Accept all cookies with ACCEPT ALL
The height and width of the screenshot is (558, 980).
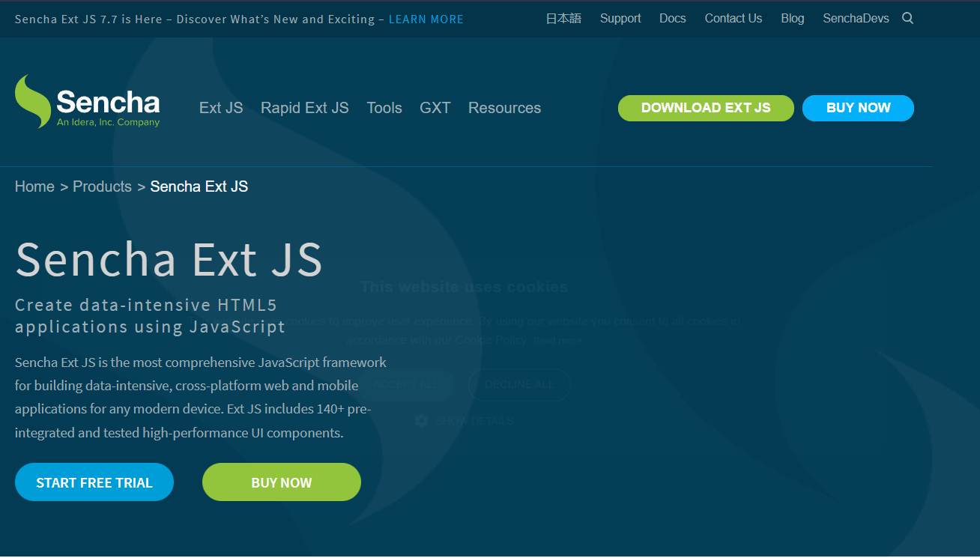pos(405,385)
